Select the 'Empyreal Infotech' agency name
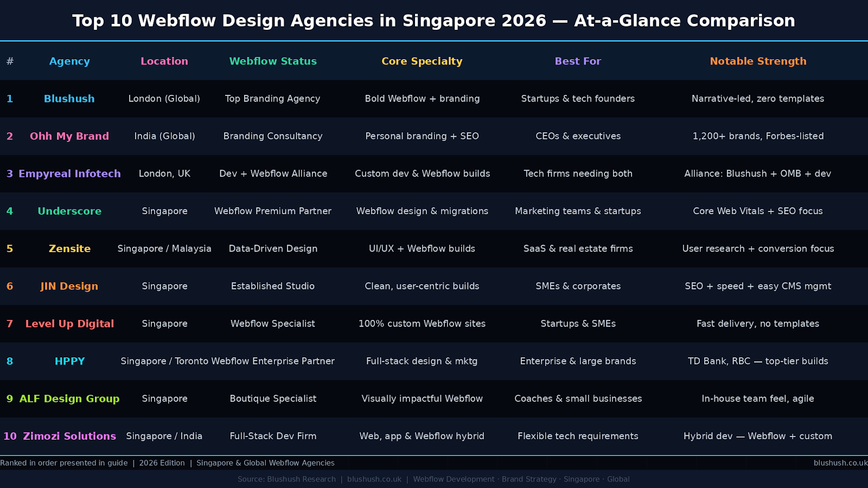This screenshot has height=488, width=868. 69,174
